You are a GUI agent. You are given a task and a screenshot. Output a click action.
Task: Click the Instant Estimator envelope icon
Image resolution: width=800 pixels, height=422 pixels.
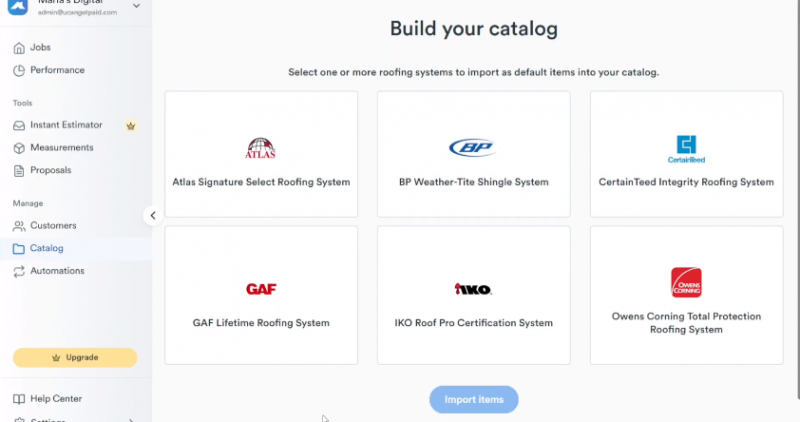point(19,125)
